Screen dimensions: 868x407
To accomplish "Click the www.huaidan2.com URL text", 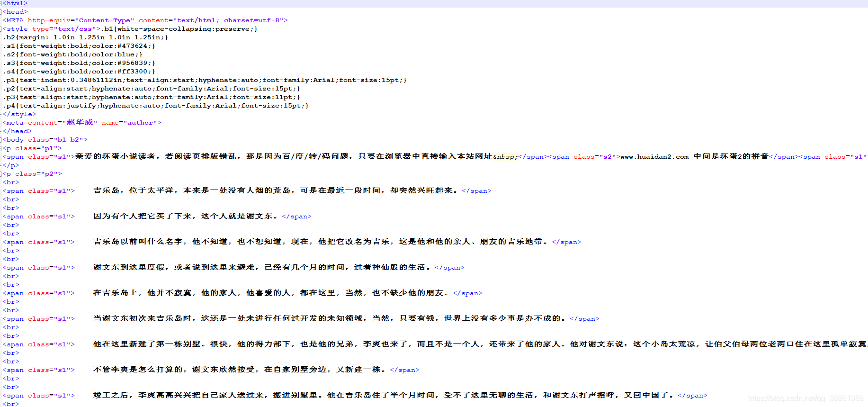I will [x=654, y=157].
